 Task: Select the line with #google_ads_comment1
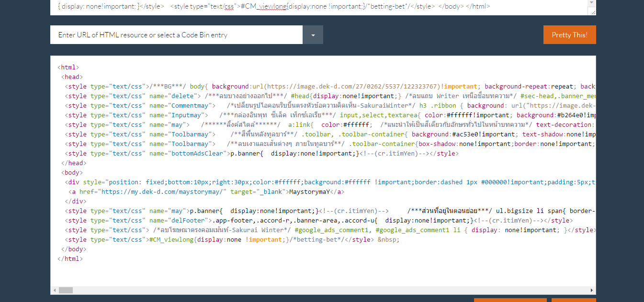pyautogui.click(x=330, y=230)
